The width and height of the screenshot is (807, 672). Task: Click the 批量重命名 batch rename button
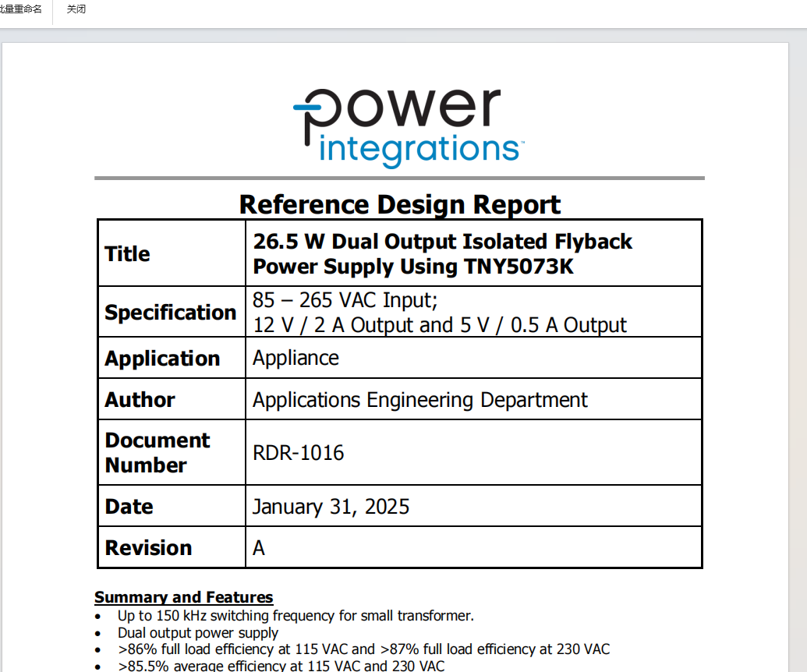coord(20,9)
